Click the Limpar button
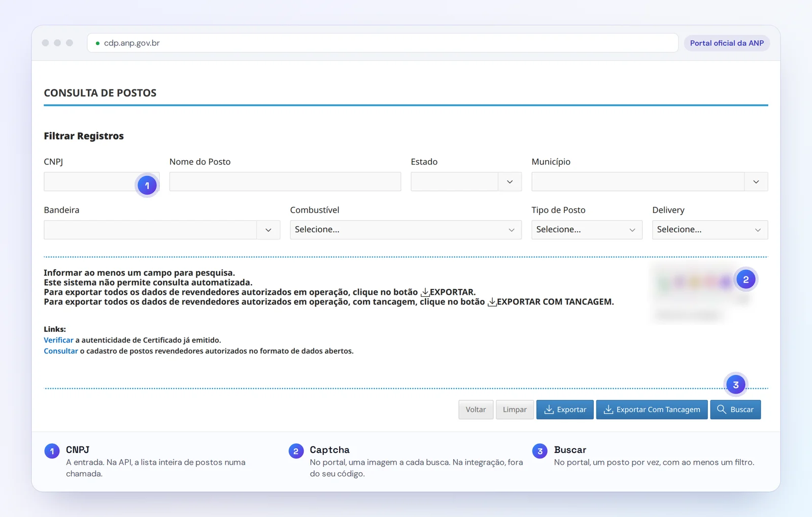This screenshot has height=517, width=812. tap(515, 409)
